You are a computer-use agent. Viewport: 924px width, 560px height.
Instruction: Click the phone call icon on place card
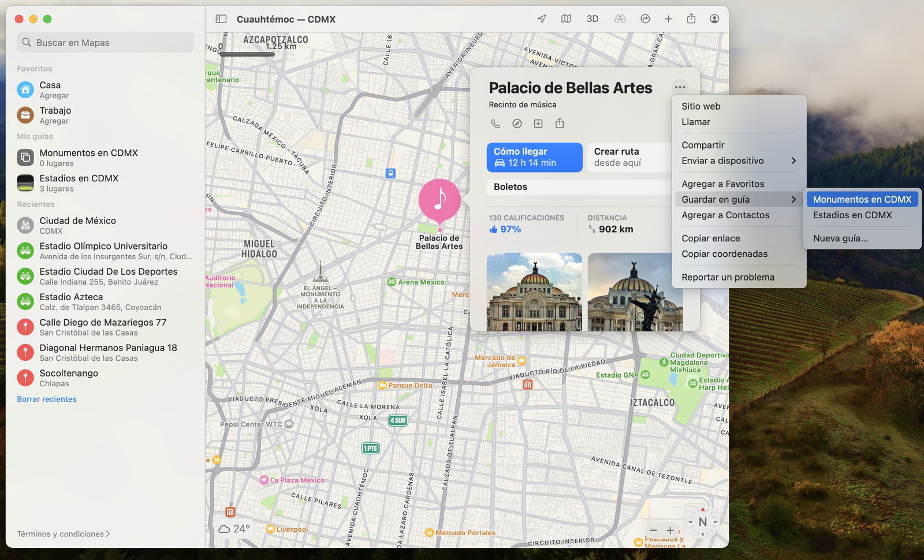point(495,124)
